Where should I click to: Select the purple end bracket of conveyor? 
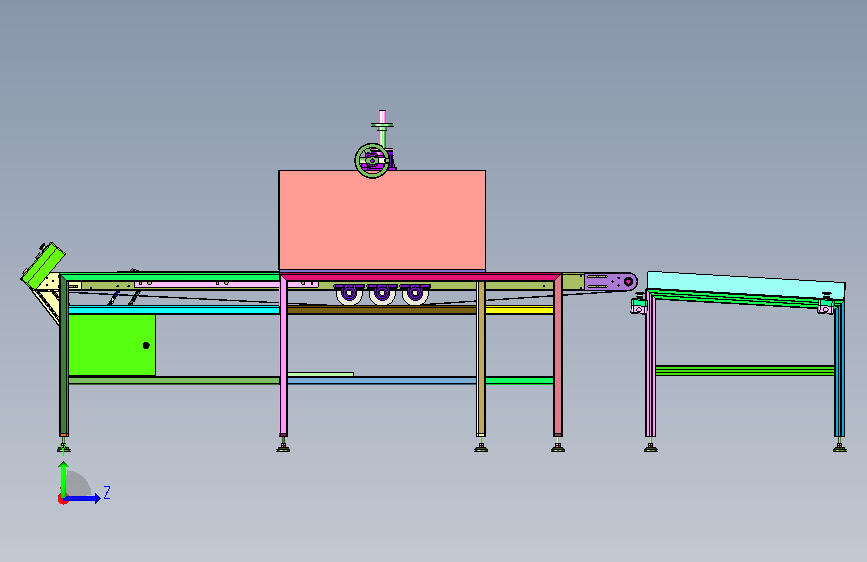coord(610,282)
